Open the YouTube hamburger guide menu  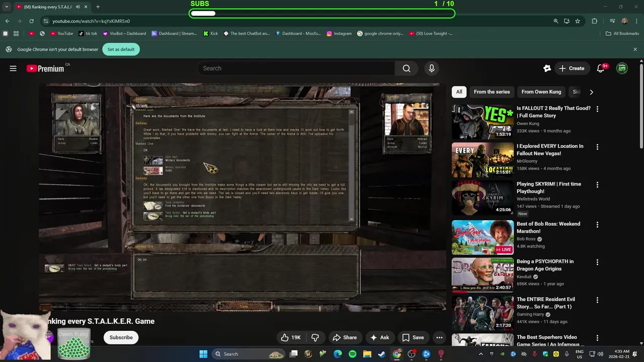click(x=13, y=68)
